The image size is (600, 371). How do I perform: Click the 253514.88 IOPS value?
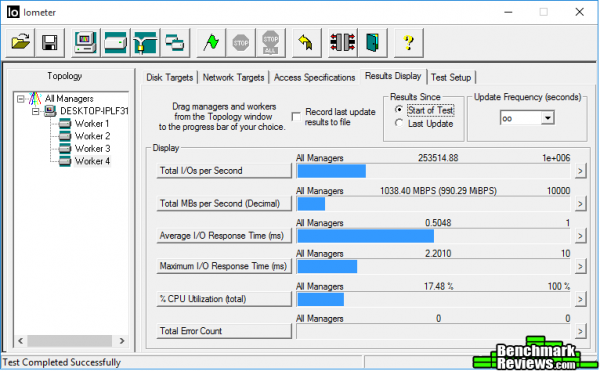(x=438, y=158)
